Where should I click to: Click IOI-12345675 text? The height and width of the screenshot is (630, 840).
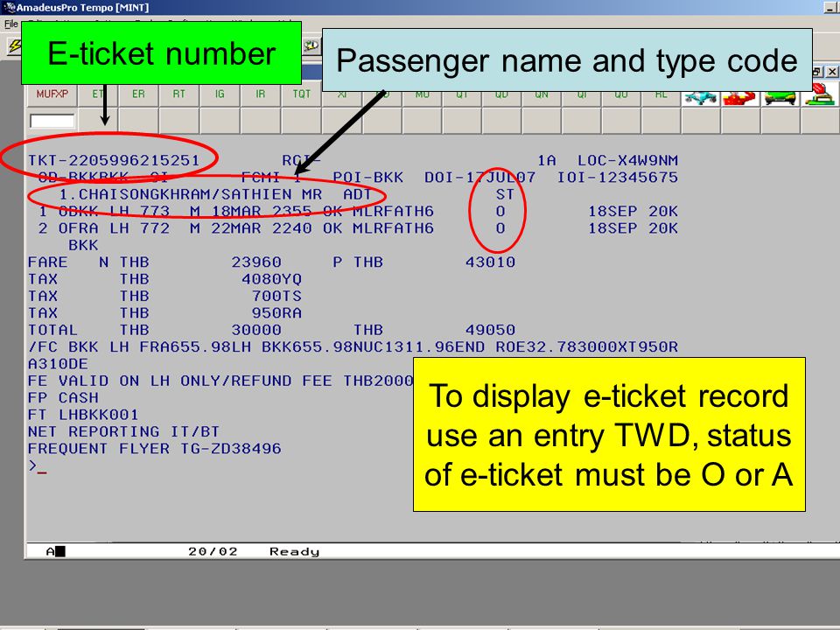(x=618, y=178)
